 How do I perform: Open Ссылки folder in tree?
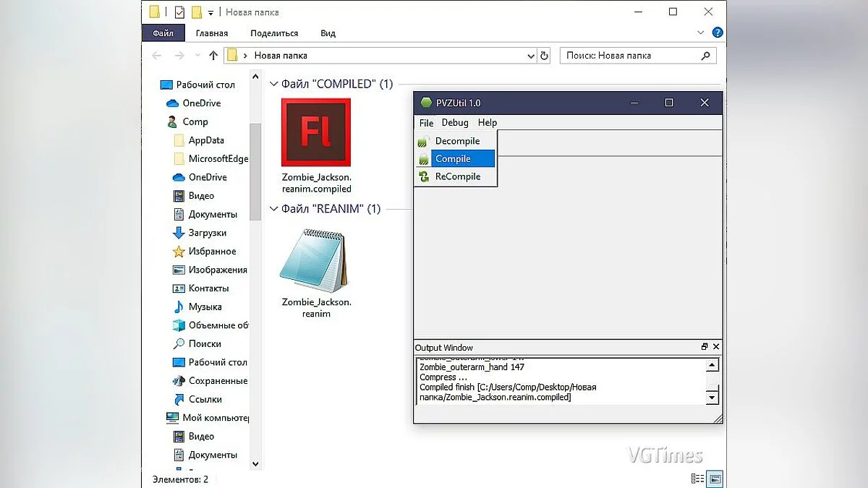205,400
